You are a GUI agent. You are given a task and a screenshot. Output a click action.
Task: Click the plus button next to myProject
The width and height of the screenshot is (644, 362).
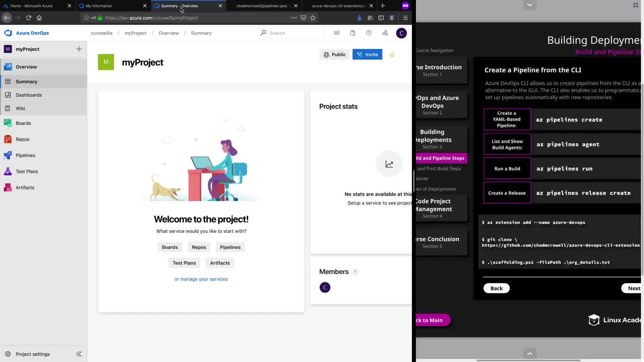coord(79,49)
